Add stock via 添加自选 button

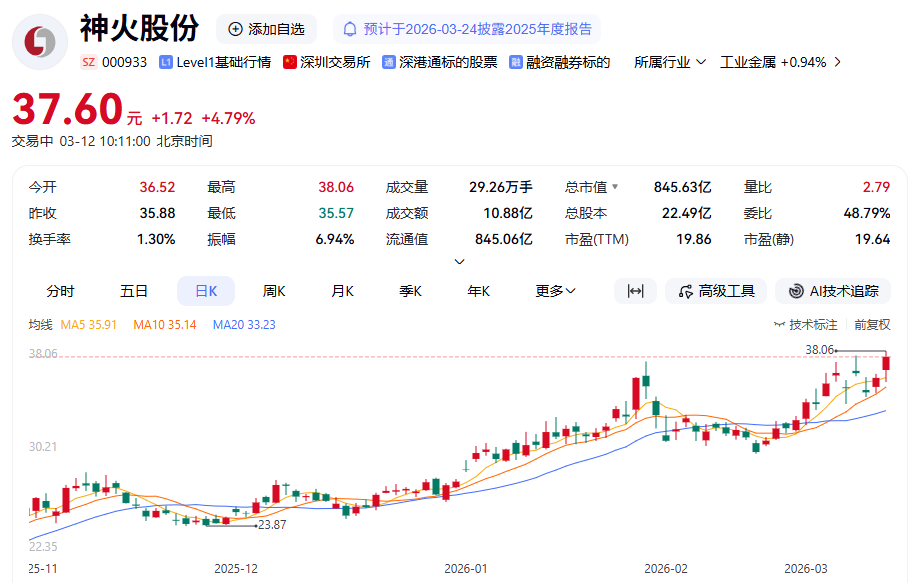(266, 29)
